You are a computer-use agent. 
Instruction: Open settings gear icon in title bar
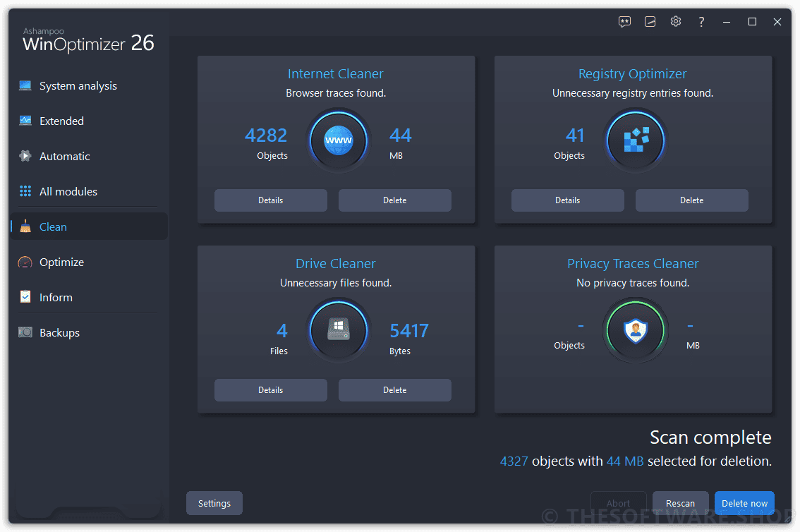(x=676, y=21)
